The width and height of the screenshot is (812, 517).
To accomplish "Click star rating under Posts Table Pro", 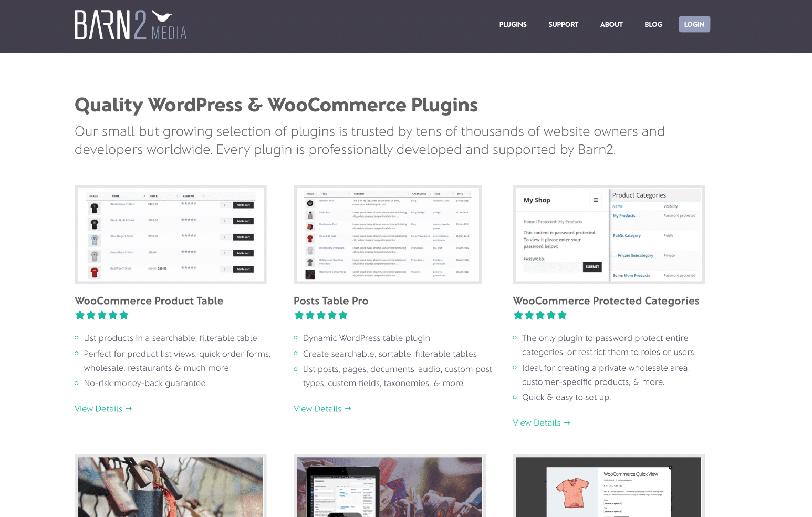I will pos(321,315).
